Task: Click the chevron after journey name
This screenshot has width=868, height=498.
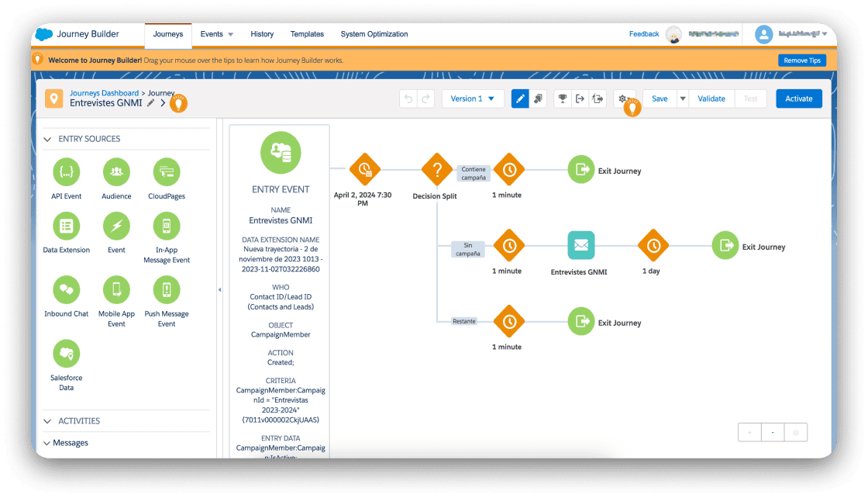Action: coord(163,103)
